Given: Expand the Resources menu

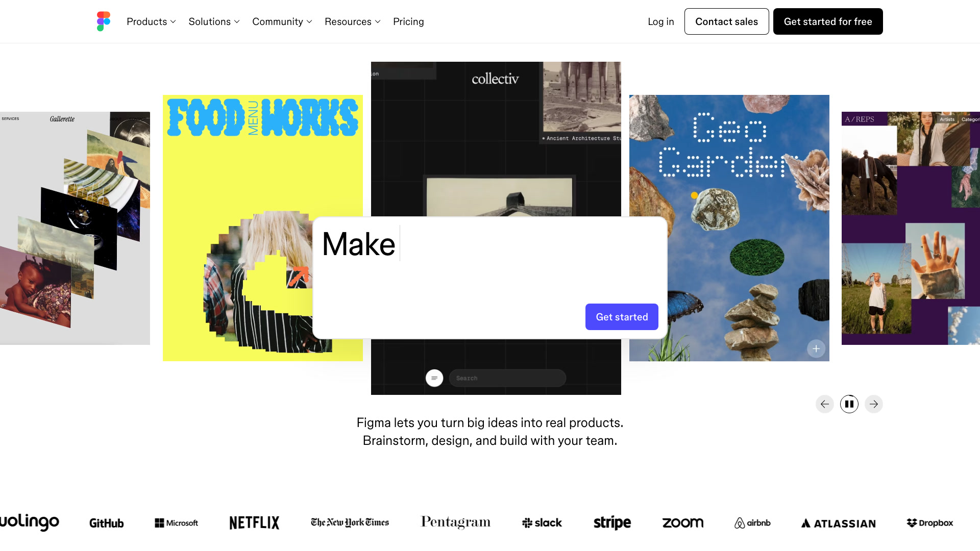Looking at the screenshot, I should (352, 21).
